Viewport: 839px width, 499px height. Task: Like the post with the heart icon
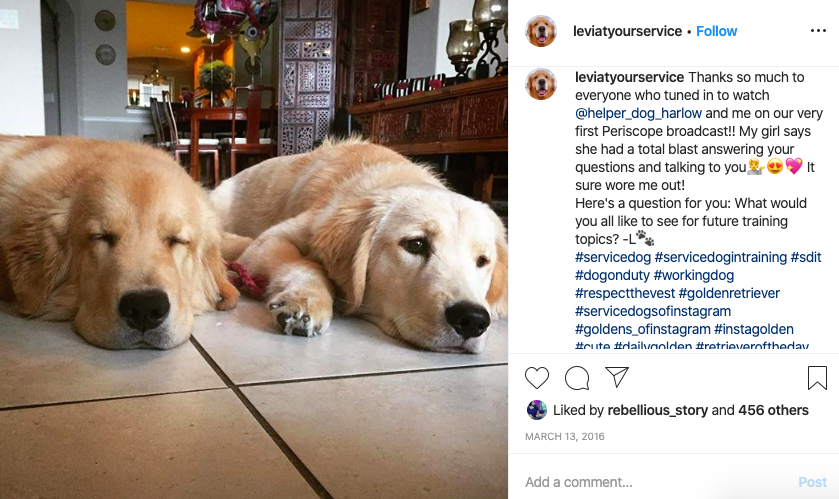click(x=537, y=378)
